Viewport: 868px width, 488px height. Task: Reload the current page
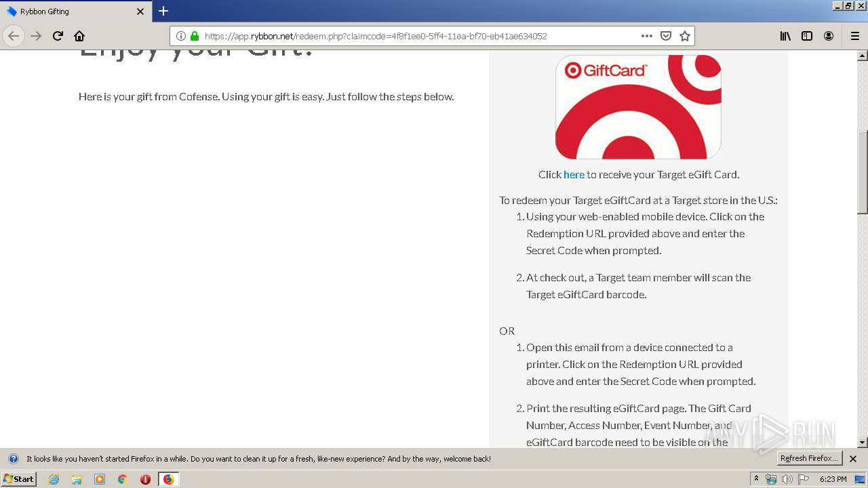pyautogui.click(x=58, y=36)
